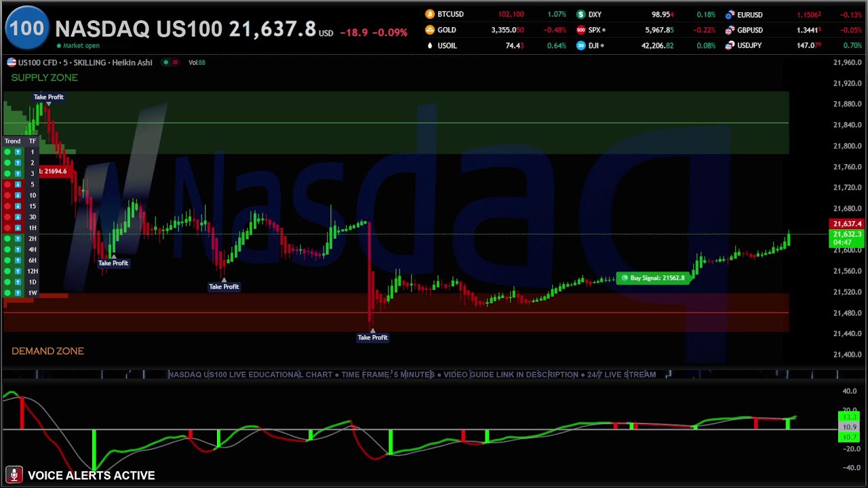Click the Market open status
The height and width of the screenshot is (488, 868).
click(78, 45)
